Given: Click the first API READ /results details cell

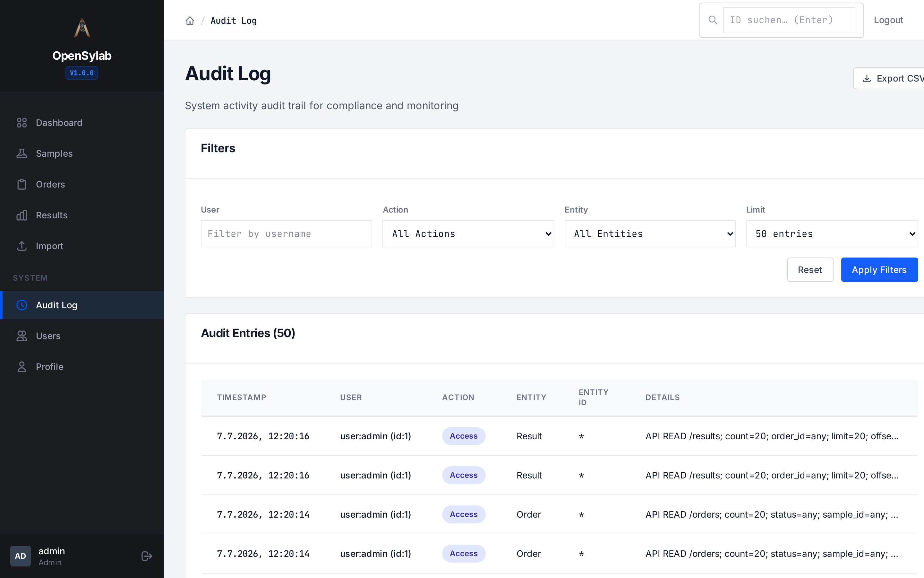Looking at the screenshot, I should pos(772,436).
